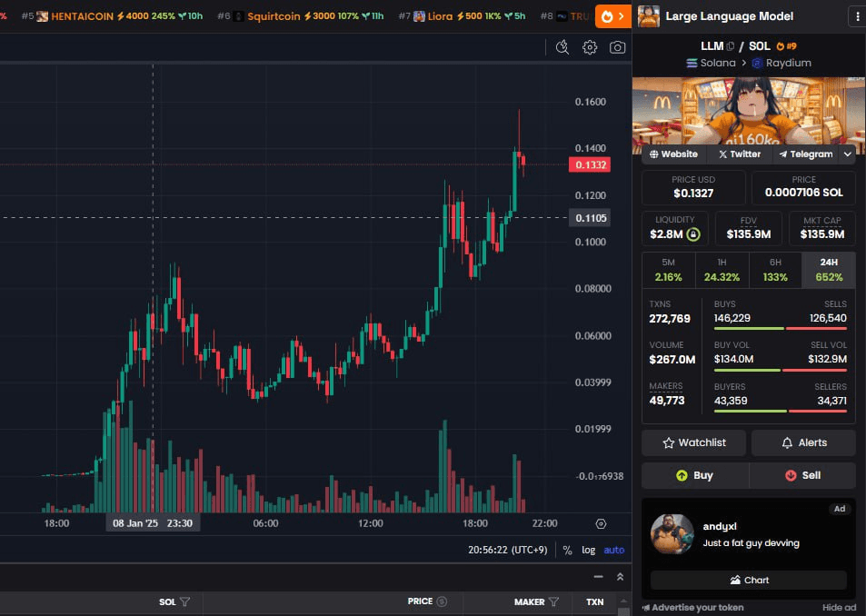Click the MKT CAP $135.9M value

(821, 234)
